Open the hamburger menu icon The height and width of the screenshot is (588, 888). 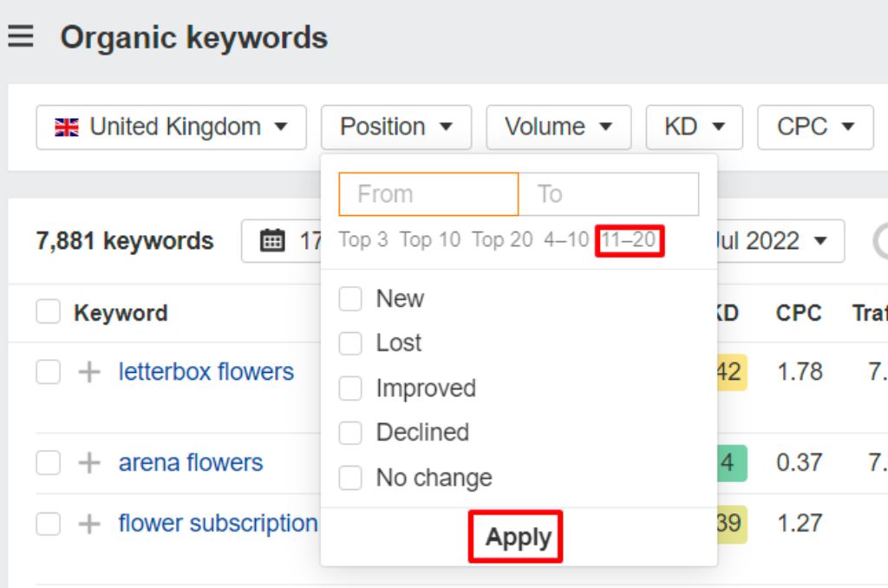click(x=20, y=37)
